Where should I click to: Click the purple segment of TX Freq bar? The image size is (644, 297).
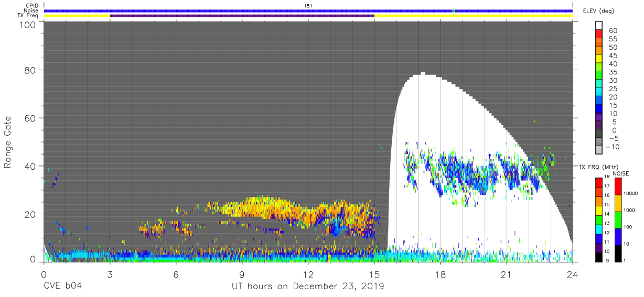(242, 16)
